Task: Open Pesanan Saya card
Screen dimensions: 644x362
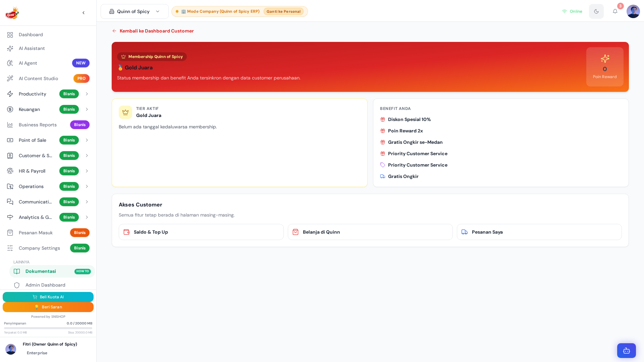Action: [539, 232]
